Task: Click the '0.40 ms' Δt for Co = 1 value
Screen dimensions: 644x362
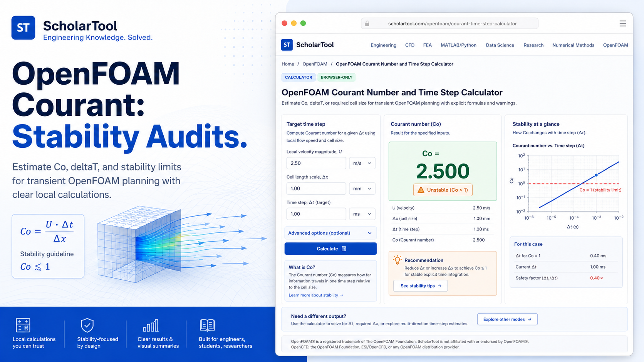Action: coord(598,256)
